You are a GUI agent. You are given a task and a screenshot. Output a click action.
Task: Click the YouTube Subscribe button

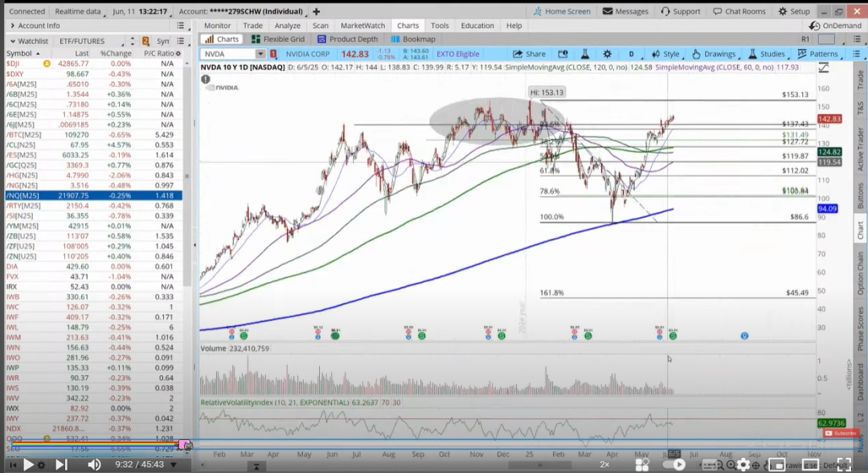841,433
